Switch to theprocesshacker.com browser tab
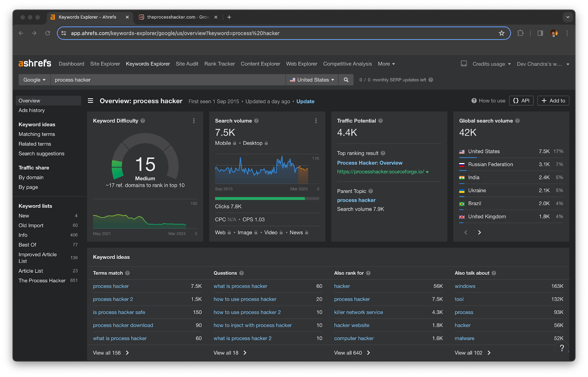Screen dimensions: 588x377 click(178, 17)
